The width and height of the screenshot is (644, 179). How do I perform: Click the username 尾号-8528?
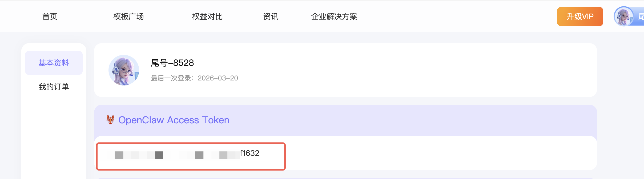click(172, 63)
